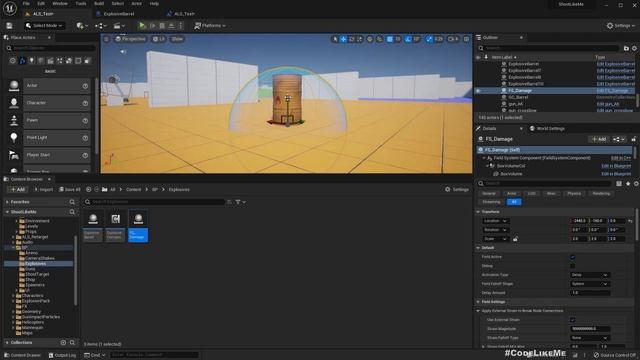The width and height of the screenshot is (640, 360).
Task: Open the File menu
Action: (26, 4)
